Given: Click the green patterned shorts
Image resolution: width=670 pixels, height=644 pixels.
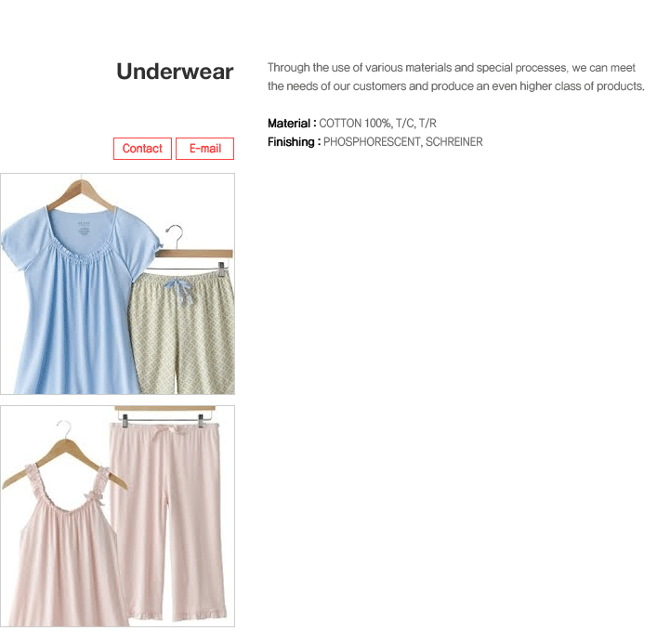Looking at the screenshot, I should coord(183,331).
